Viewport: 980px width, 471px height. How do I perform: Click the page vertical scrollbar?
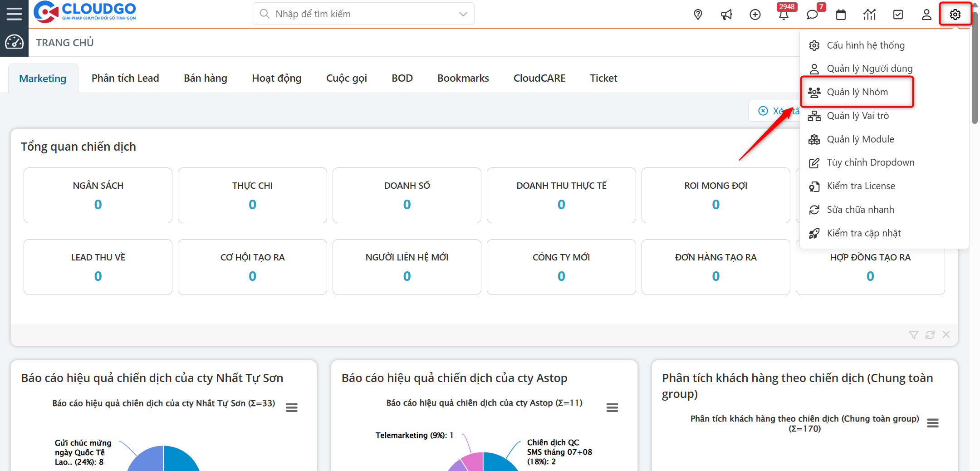point(975,68)
